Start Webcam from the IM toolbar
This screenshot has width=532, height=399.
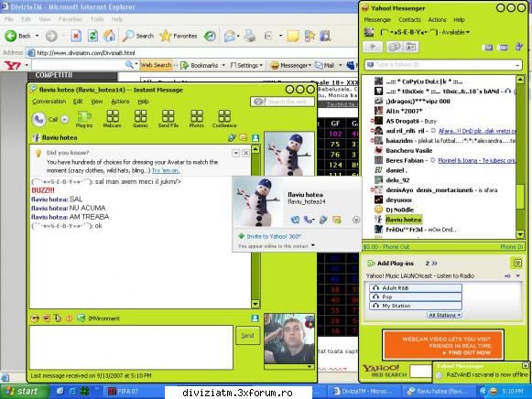point(113,119)
